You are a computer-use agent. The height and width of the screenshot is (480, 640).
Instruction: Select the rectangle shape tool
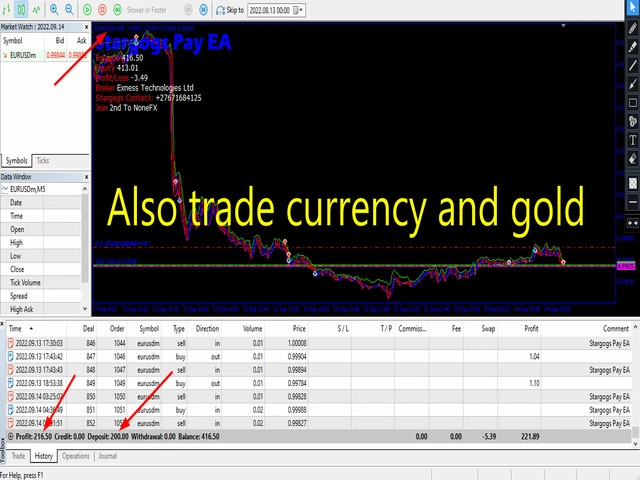point(631,102)
